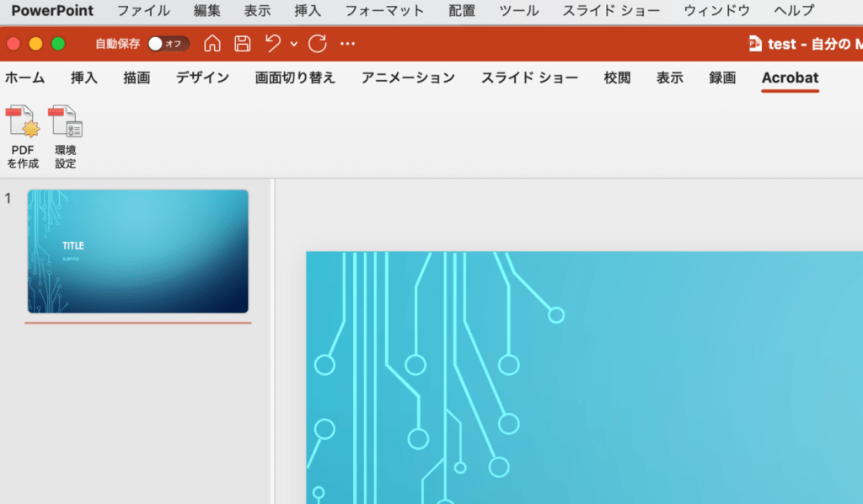Expand the Undo history dropdown arrow
Screen dimensions: 863x504
(293, 44)
